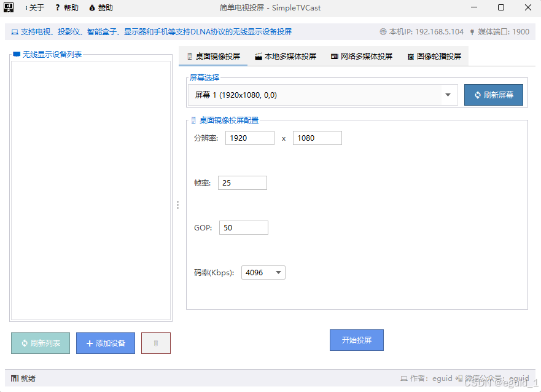Click the SimpleTVCast icon in the title bar
The width and height of the screenshot is (541, 392).
9,7
